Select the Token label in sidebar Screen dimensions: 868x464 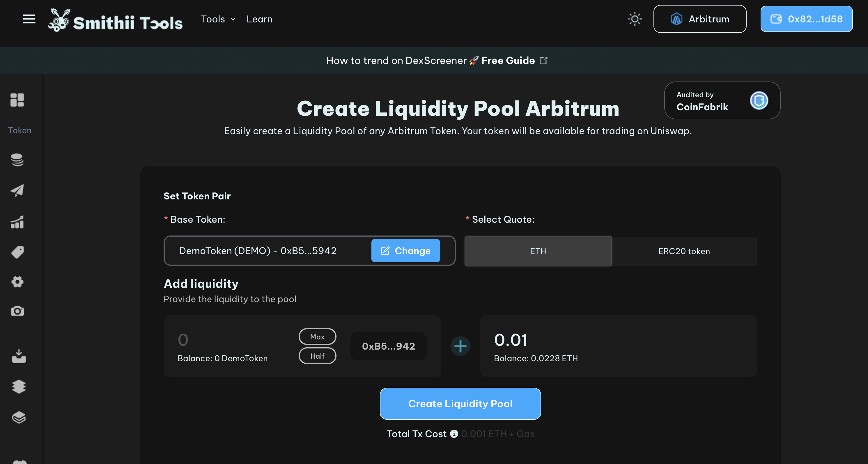(20, 130)
